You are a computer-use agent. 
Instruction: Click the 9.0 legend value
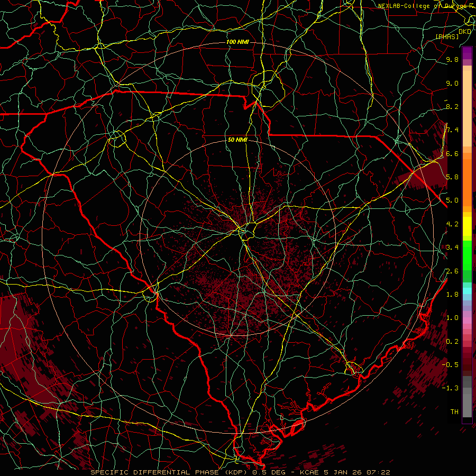tap(452, 83)
